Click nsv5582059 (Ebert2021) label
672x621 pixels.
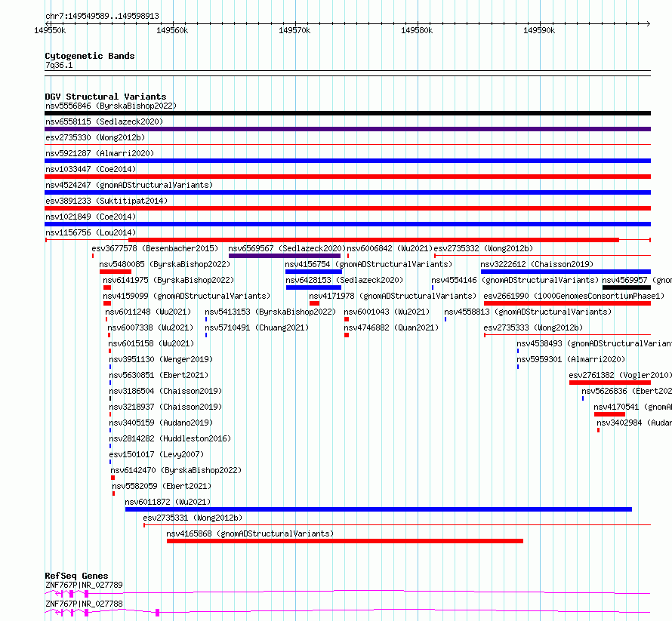162,486
